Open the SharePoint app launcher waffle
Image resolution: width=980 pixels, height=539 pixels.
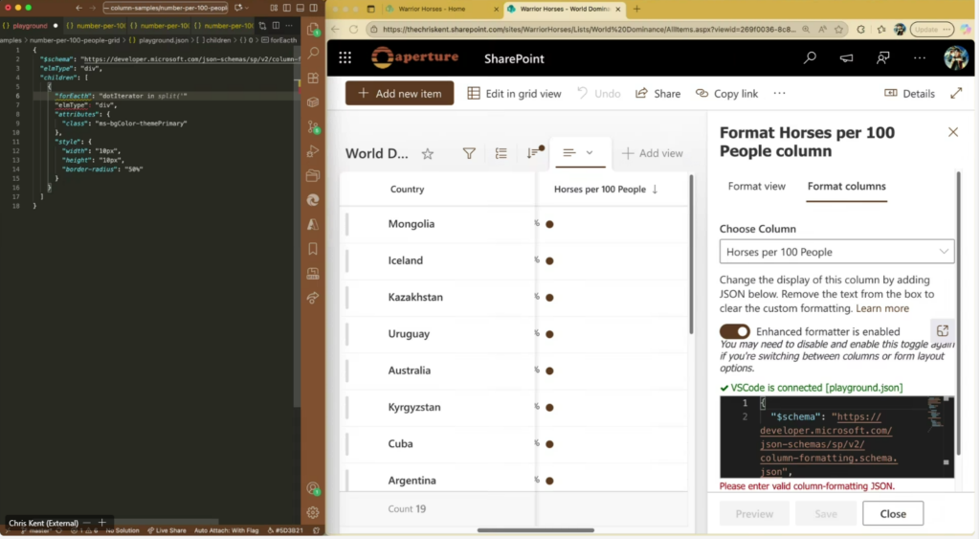point(345,58)
